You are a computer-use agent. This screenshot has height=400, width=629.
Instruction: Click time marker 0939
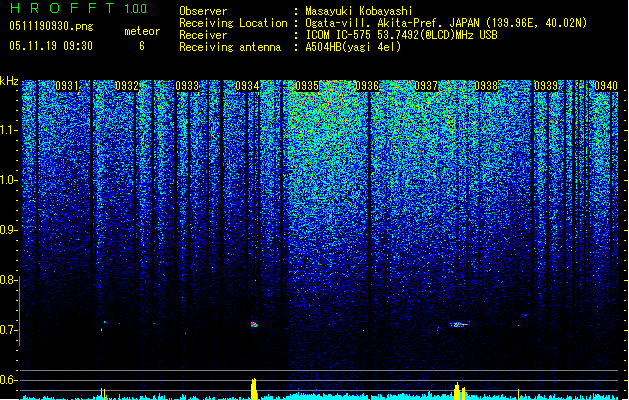pyautogui.click(x=546, y=86)
